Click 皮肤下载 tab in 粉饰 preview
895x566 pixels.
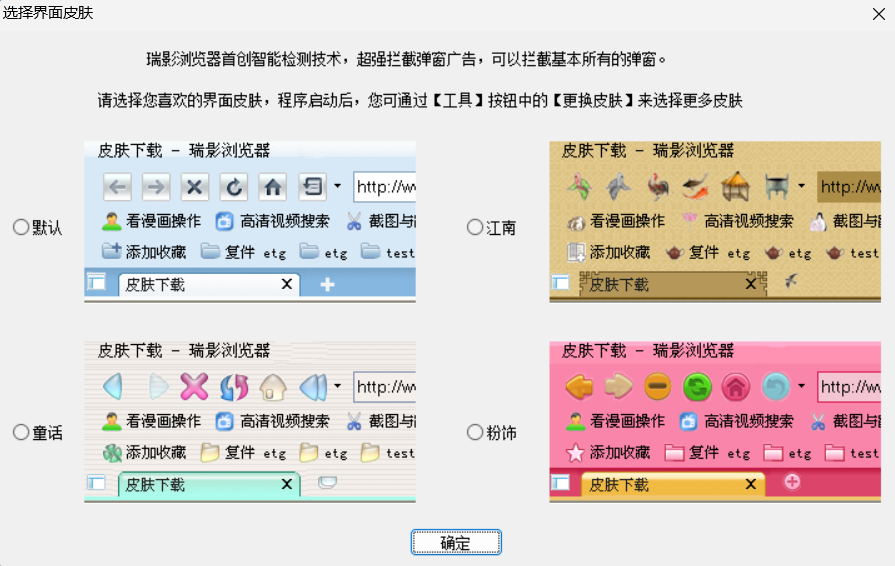(x=673, y=484)
